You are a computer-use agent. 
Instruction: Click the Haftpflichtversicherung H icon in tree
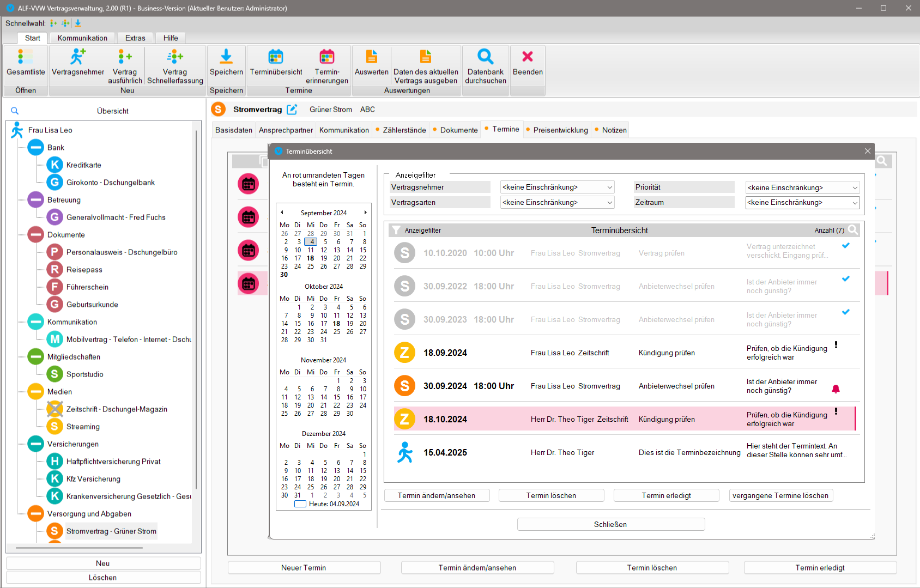point(55,461)
